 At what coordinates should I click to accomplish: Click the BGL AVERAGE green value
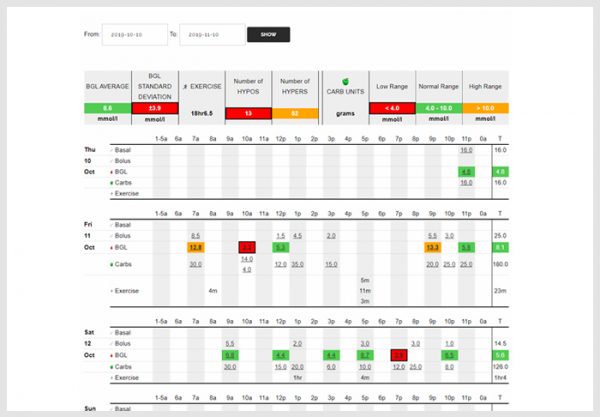108,108
